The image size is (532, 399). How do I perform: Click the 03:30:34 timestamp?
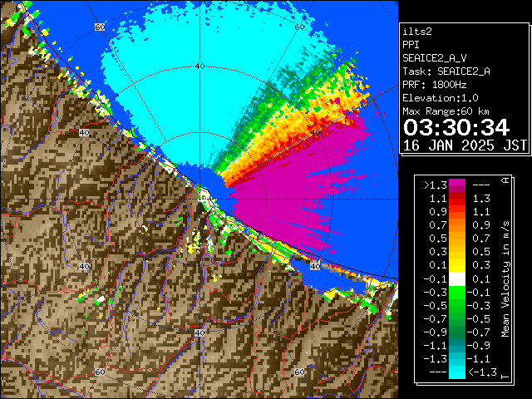coord(456,127)
